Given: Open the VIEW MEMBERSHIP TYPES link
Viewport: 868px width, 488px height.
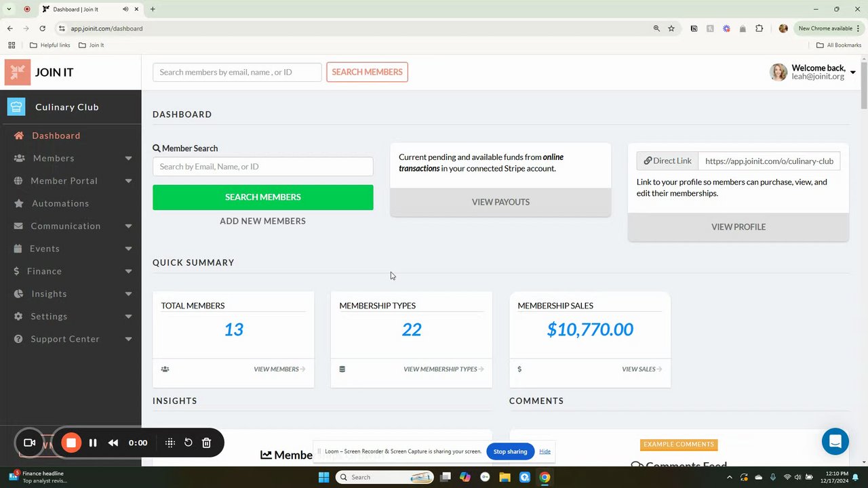Looking at the screenshot, I should click(443, 369).
